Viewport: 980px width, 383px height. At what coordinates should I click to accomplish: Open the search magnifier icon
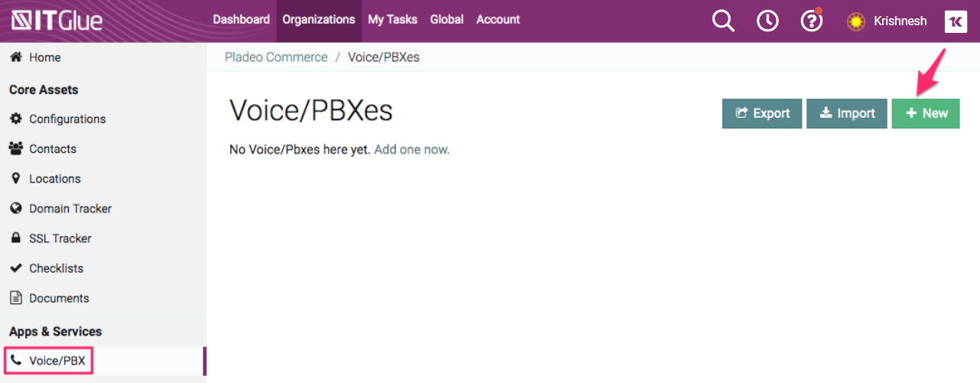click(x=723, y=21)
